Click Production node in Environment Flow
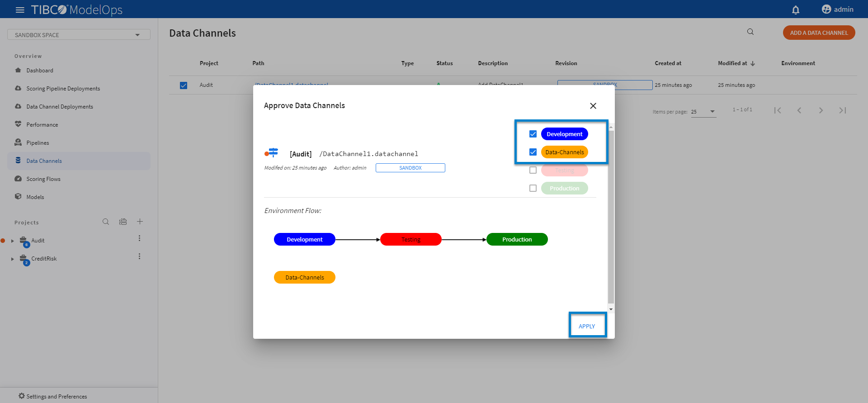868x403 pixels. pyautogui.click(x=517, y=239)
